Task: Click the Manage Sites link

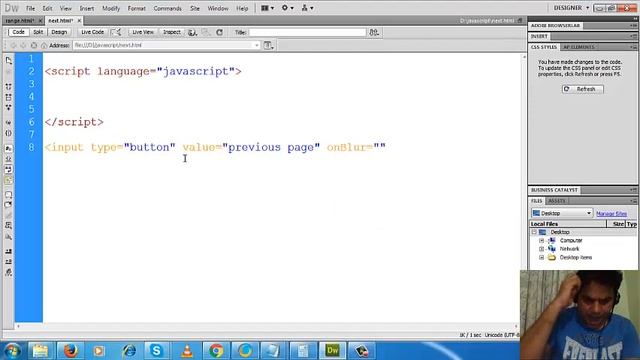Action: pyautogui.click(x=611, y=213)
